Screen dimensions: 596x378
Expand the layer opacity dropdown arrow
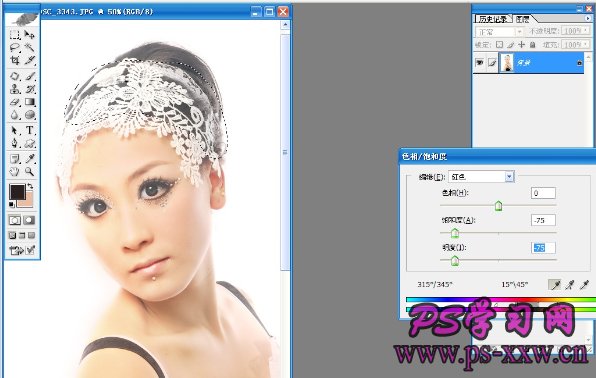coord(586,31)
